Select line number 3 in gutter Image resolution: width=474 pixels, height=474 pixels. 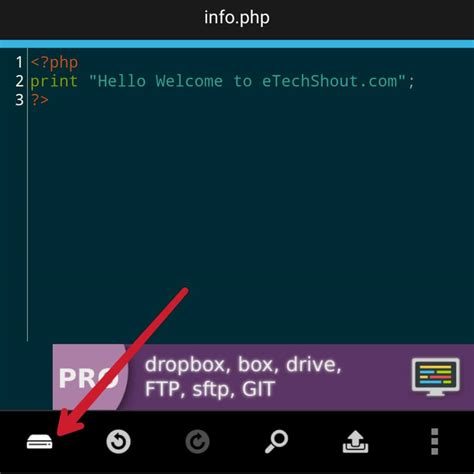(19, 100)
